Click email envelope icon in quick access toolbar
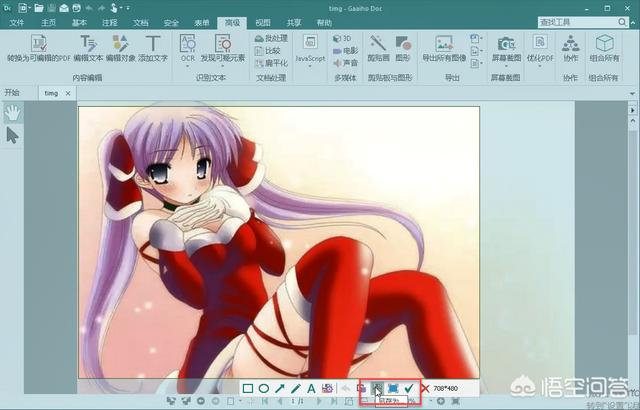 [64, 8]
